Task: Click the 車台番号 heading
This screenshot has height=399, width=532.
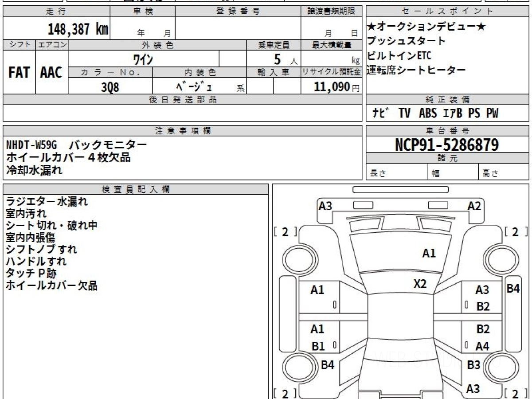Action: (x=447, y=131)
